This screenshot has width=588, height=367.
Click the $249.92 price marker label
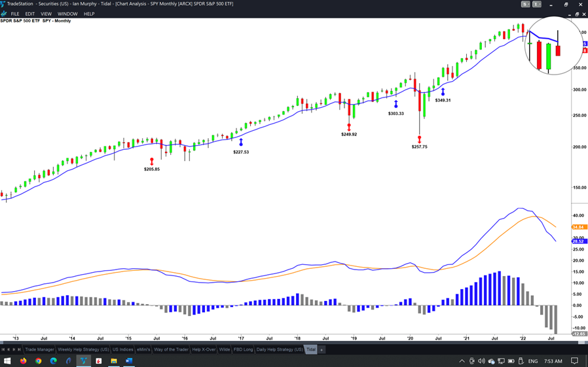pos(349,134)
